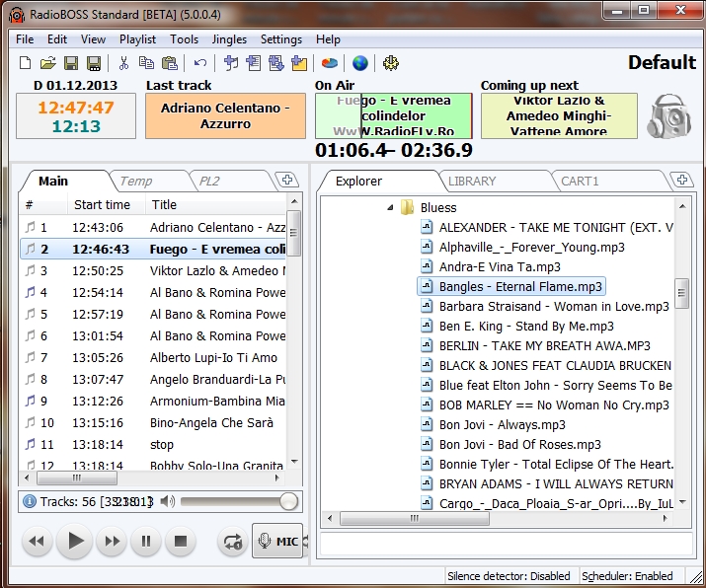Pause playback
This screenshot has height=588, width=706.
point(146,541)
